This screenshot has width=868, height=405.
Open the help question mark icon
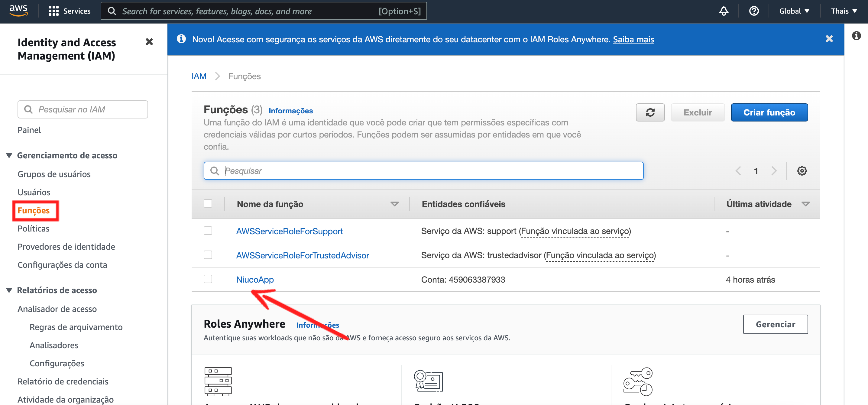(753, 11)
